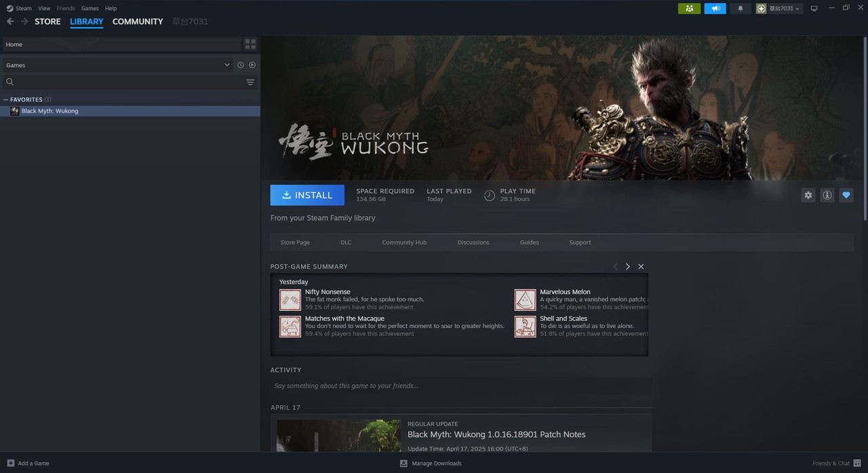Click the activity comment input field
This screenshot has height=473, width=868.
click(x=459, y=386)
